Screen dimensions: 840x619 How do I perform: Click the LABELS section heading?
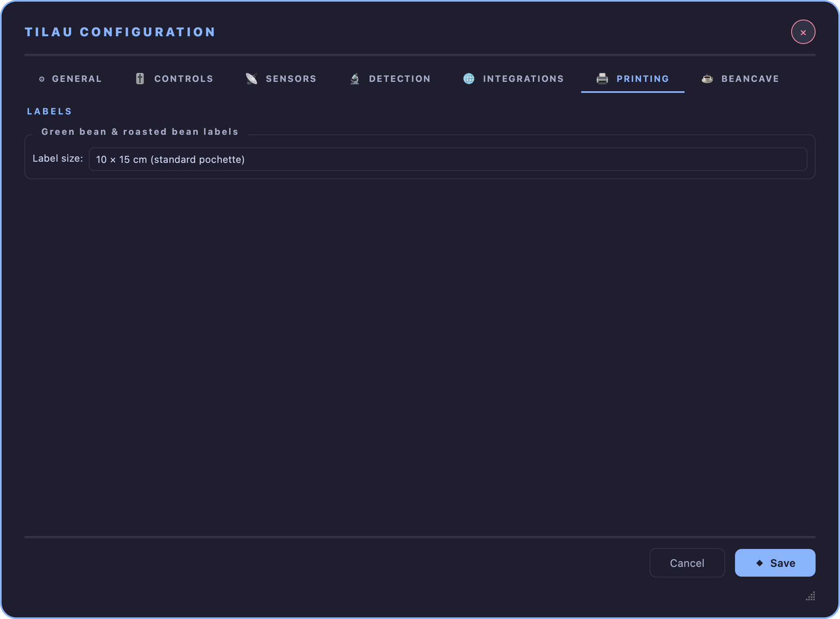coord(49,111)
